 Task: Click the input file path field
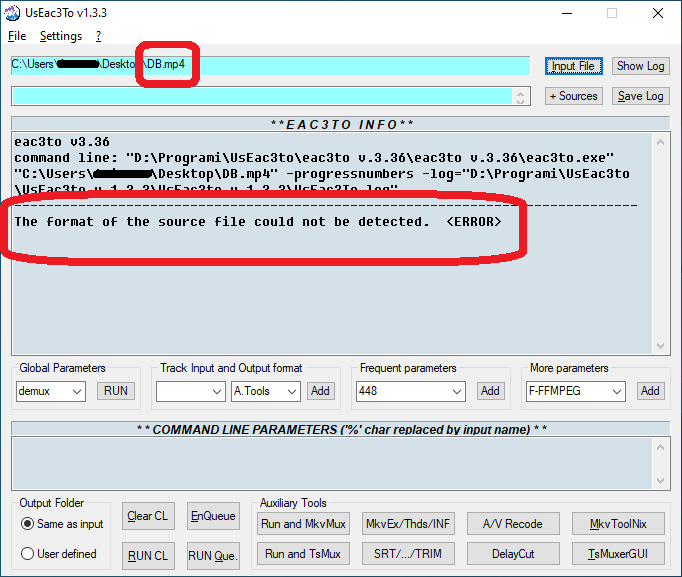271,66
